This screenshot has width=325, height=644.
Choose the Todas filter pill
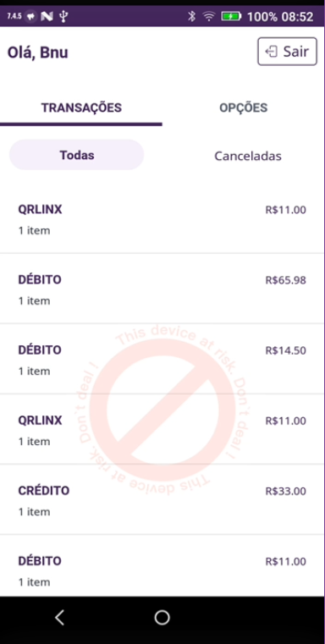77,155
